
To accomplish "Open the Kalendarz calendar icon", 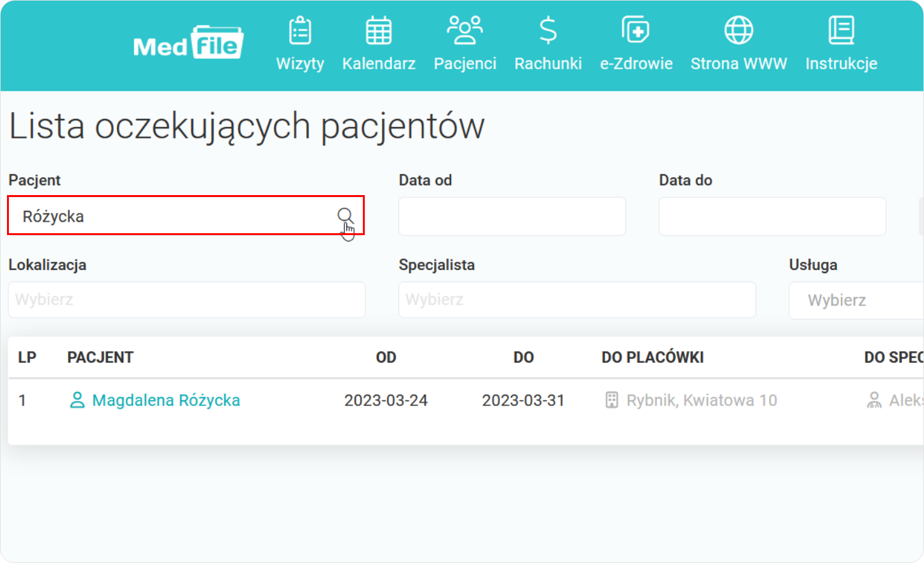I will pyautogui.click(x=379, y=30).
